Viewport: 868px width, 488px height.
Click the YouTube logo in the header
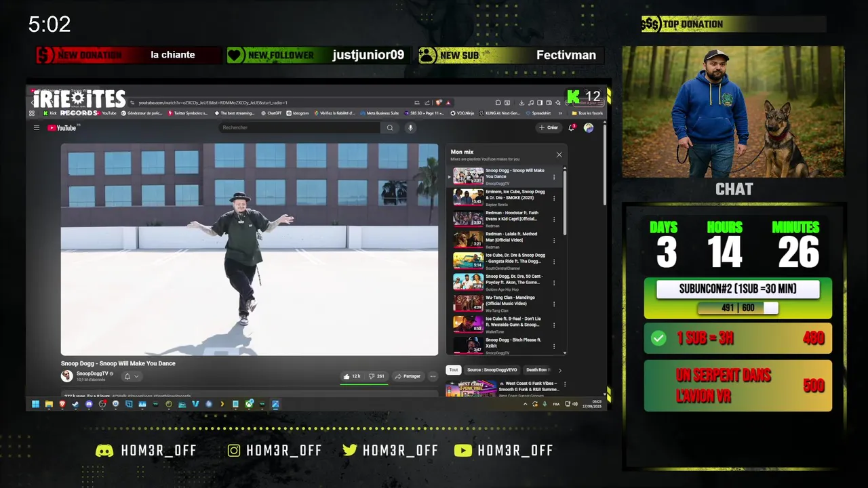click(x=62, y=127)
